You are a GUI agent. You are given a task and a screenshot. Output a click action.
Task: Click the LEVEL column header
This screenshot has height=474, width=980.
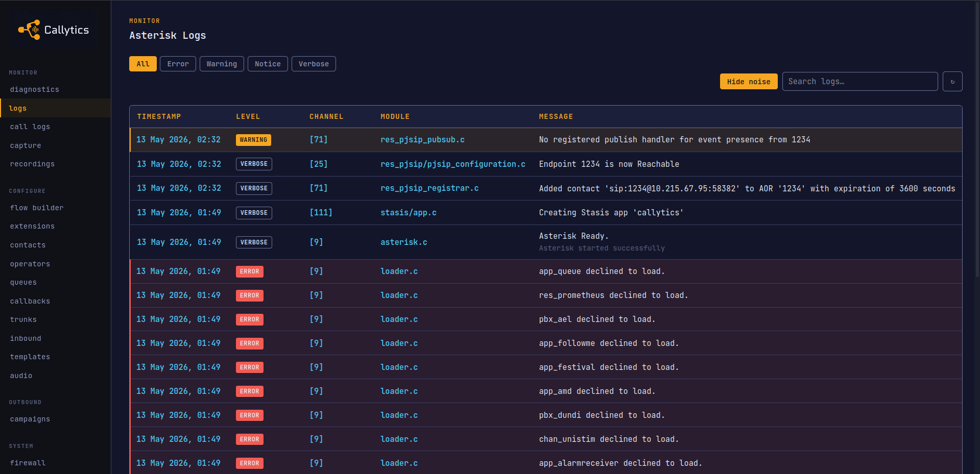coord(248,116)
